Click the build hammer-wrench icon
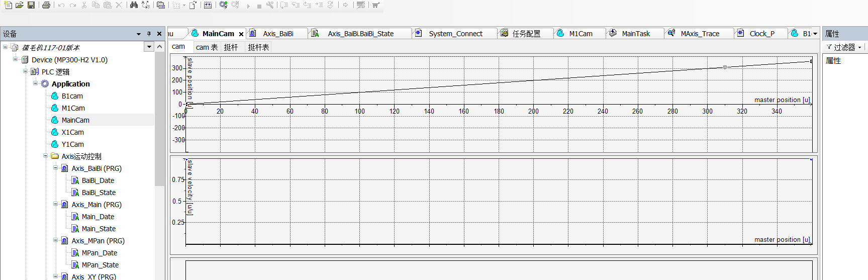868x280 pixels. 270,5
